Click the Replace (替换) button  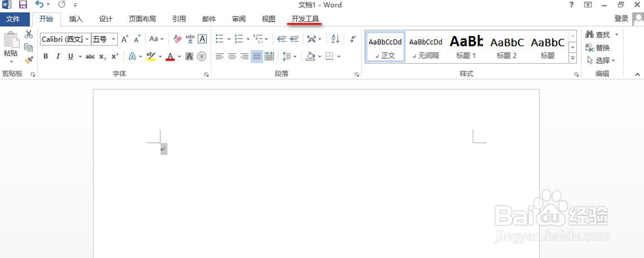point(598,48)
